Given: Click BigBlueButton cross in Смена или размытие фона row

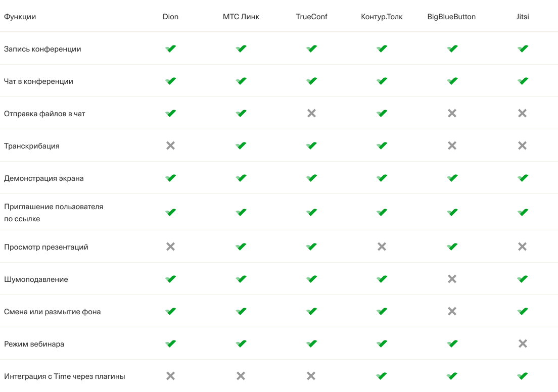Looking at the screenshot, I should [452, 311].
